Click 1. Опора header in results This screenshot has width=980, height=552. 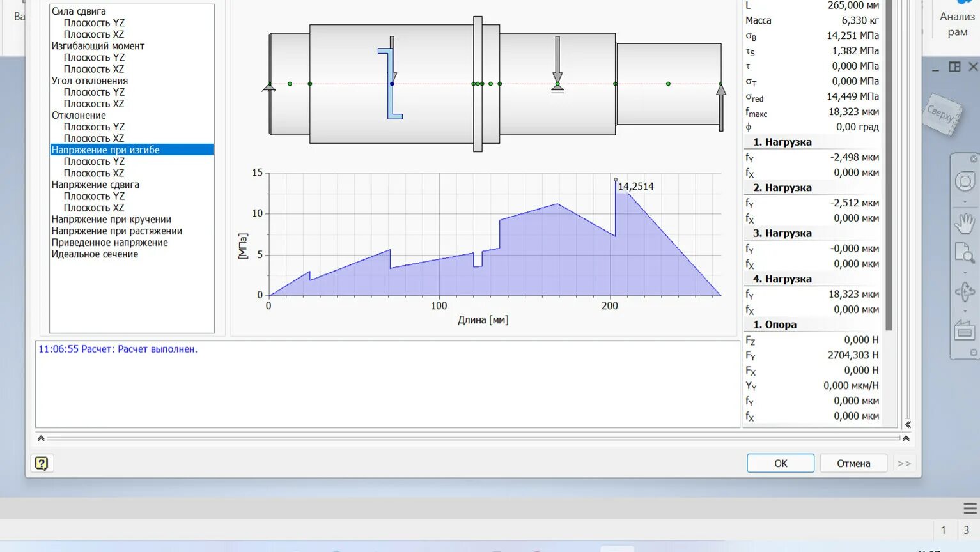pyautogui.click(x=774, y=325)
